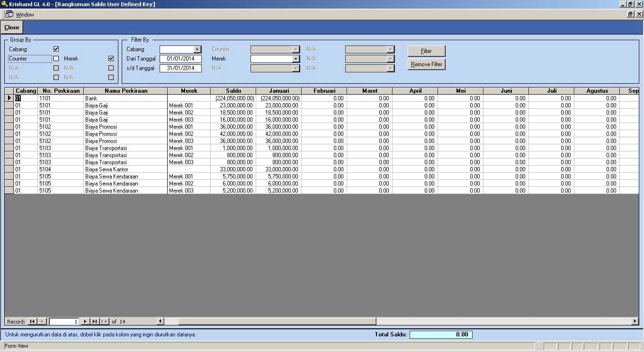Image resolution: width=644 pixels, height=352 pixels.
Task: Click the Bank account name cell
Action: 125,98
